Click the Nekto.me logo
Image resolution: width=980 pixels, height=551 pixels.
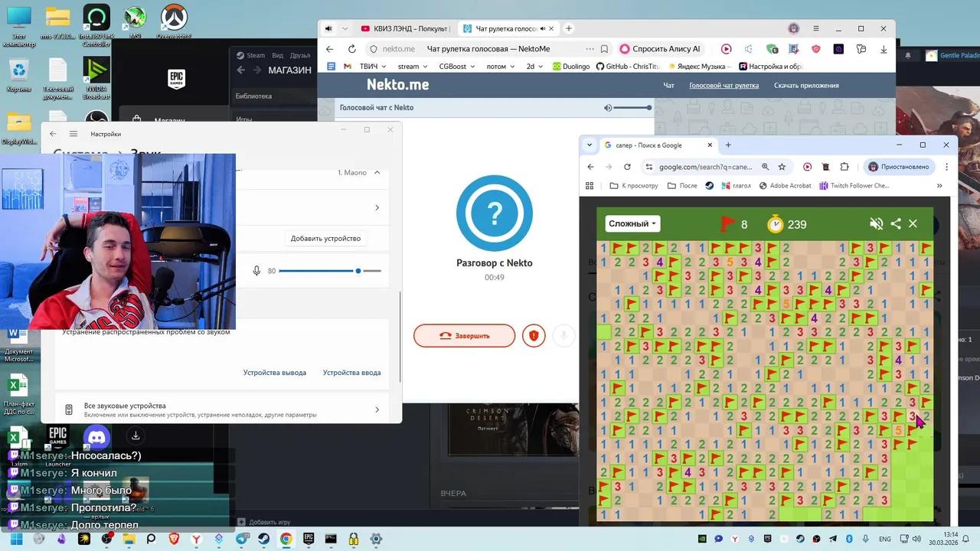click(397, 84)
